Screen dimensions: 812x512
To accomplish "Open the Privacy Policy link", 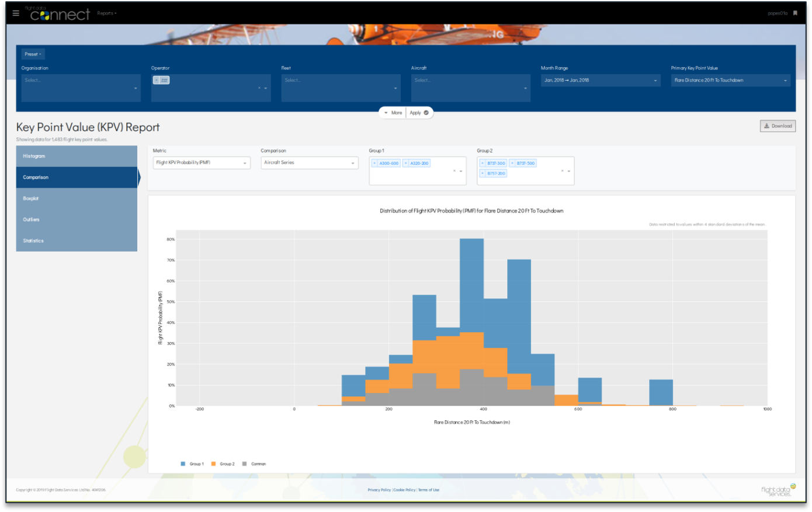I will pyautogui.click(x=379, y=490).
